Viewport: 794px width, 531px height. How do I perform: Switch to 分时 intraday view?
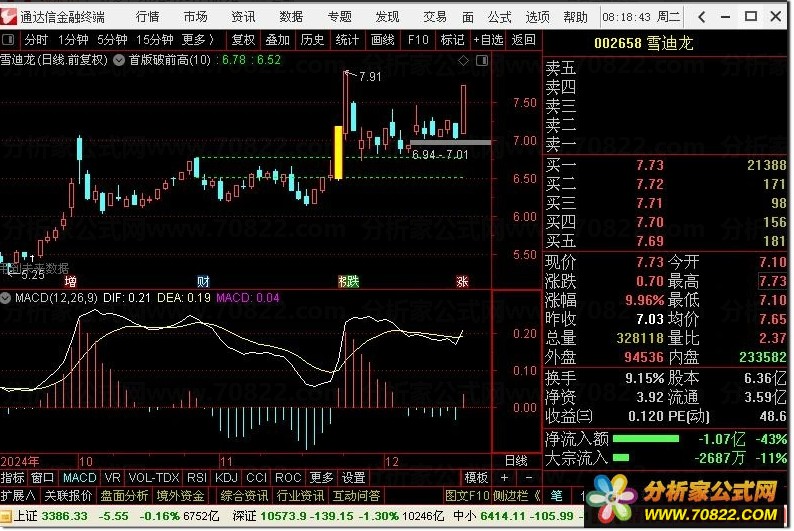(36, 39)
